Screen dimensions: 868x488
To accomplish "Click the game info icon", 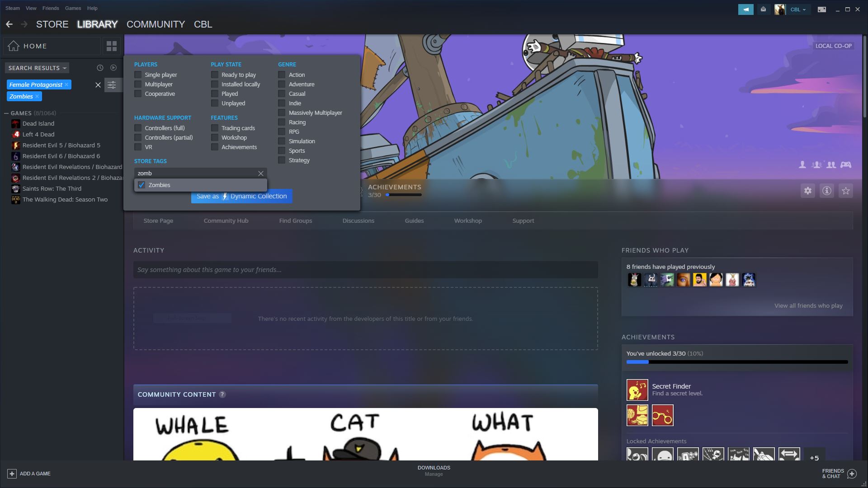I will pyautogui.click(x=826, y=191).
